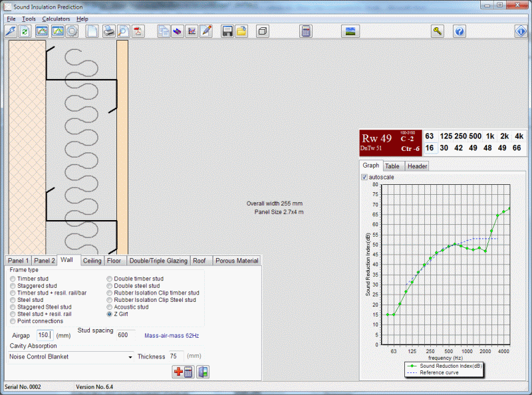Click the chart with axes icon
The width and height of the screenshot is (532, 395).
[192, 31]
